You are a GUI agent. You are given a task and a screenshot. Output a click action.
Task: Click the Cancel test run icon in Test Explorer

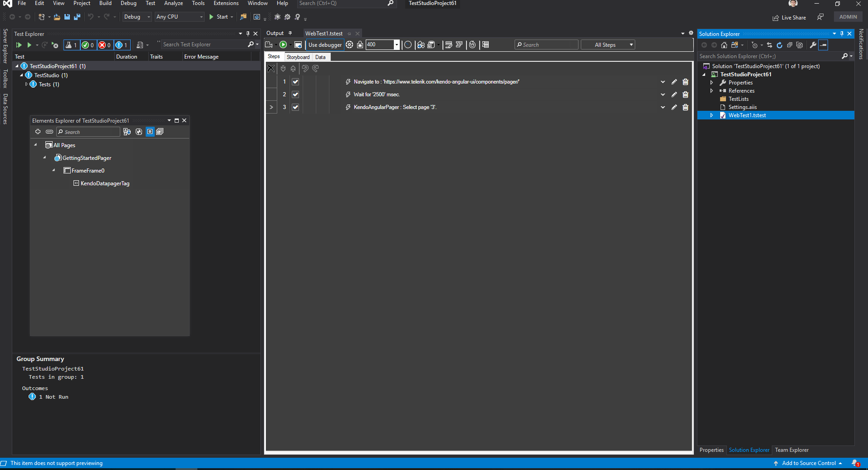[x=55, y=45]
